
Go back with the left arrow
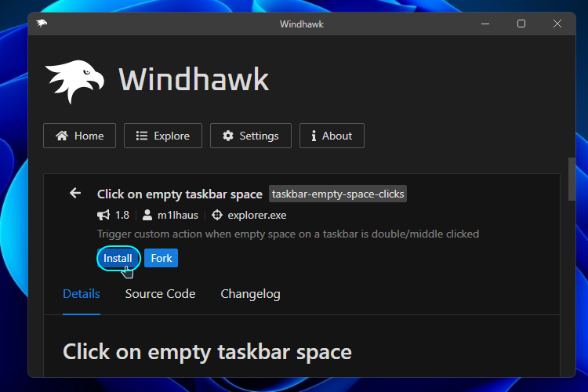75,193
